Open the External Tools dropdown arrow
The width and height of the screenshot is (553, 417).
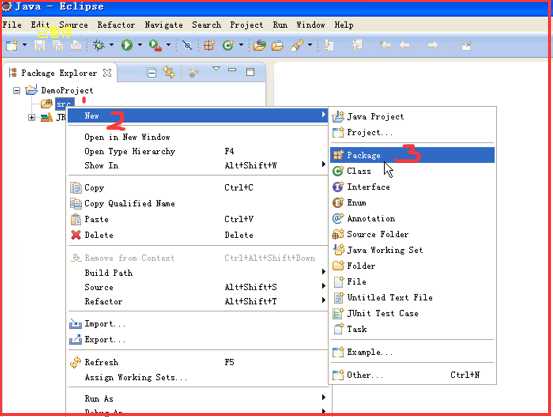[168, 45]
